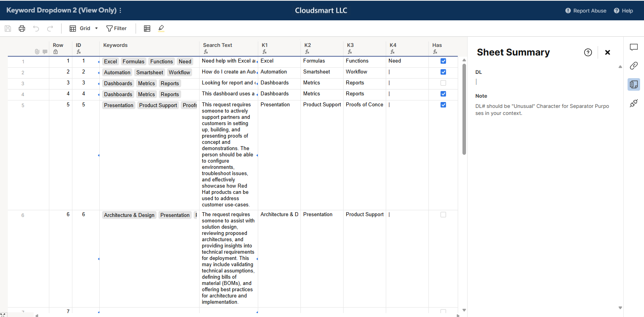Select the Keywords column header
The width and height of the screenshot is (644, 317).
tap(149, 48)
